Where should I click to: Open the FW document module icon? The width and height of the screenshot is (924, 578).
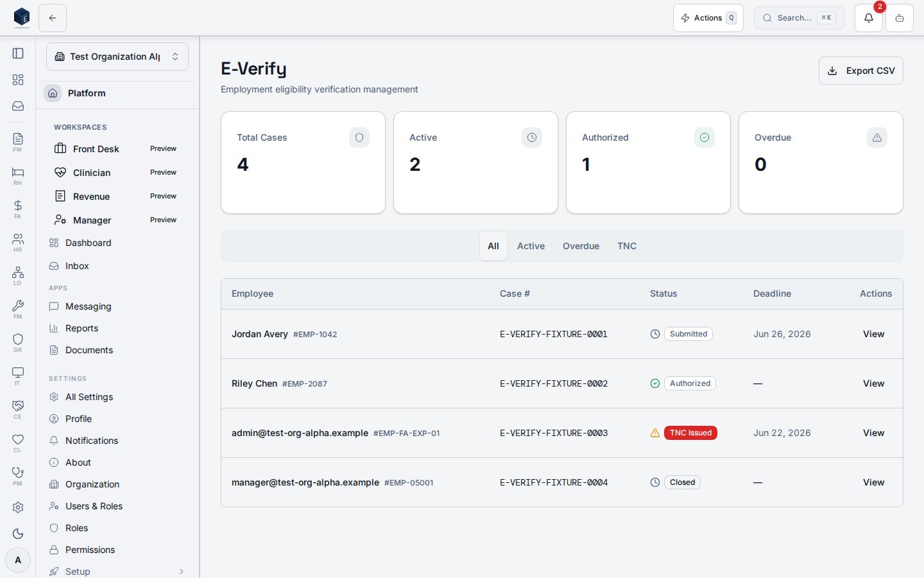tap(18, 142)
